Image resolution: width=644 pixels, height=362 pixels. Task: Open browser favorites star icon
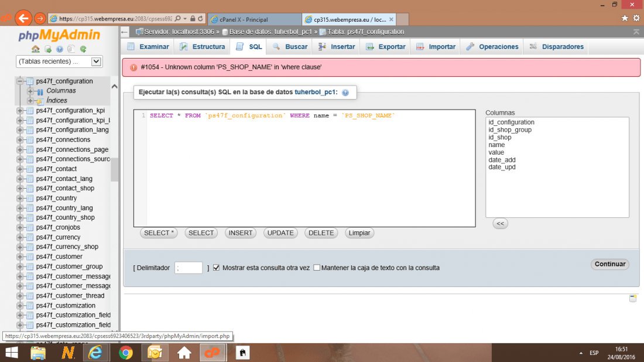pyautogui.click(x=625, y=18)
